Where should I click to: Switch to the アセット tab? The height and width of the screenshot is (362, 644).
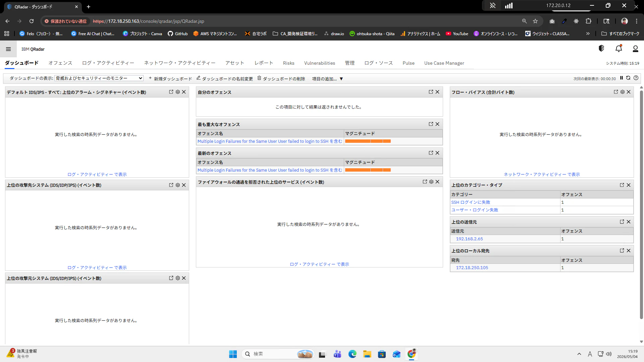(235, 63)
